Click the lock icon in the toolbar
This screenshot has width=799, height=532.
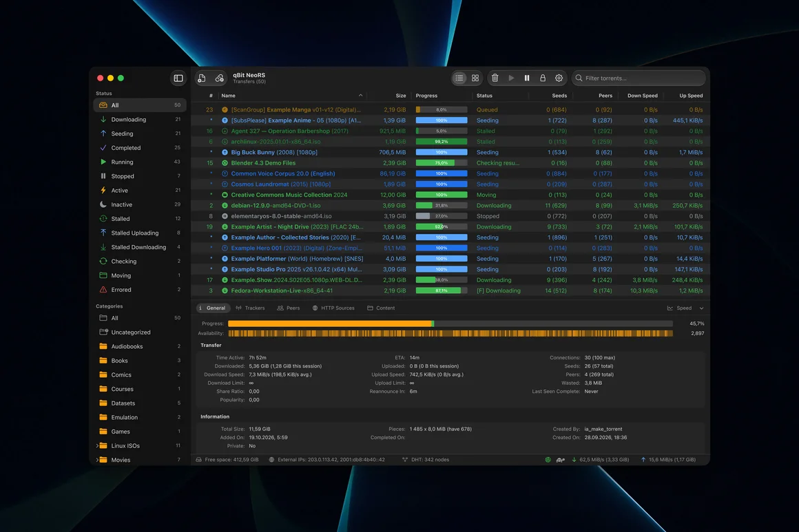point(543,78)
